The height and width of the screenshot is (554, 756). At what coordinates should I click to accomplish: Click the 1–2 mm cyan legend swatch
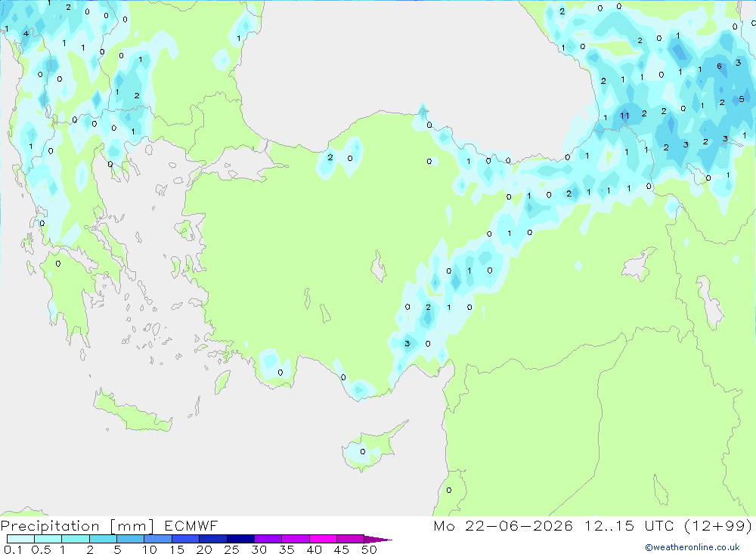point(76,539)
